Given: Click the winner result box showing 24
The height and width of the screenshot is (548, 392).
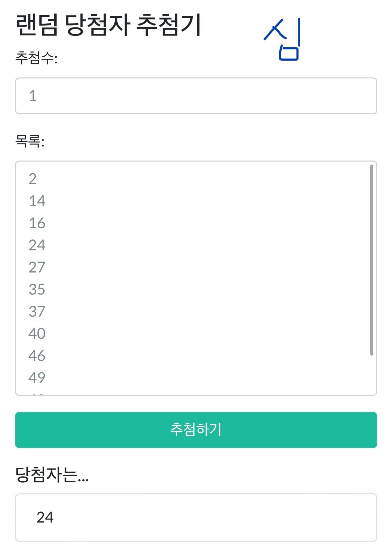Looking at the screenshot, I should coord(196,517).
